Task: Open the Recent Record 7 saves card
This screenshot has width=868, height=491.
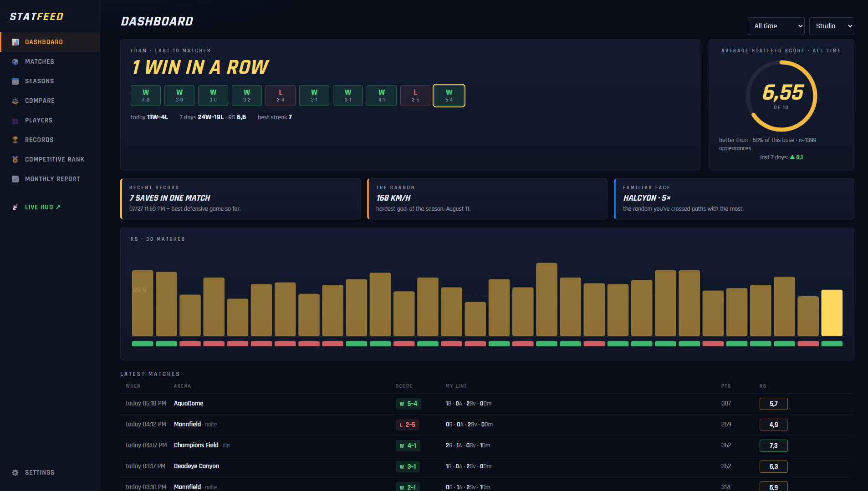Action: [240, 199]
